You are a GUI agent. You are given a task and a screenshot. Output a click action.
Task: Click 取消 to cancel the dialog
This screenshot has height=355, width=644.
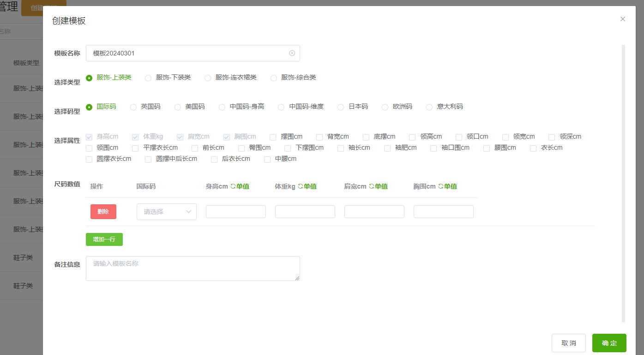[x=568, y=343]
